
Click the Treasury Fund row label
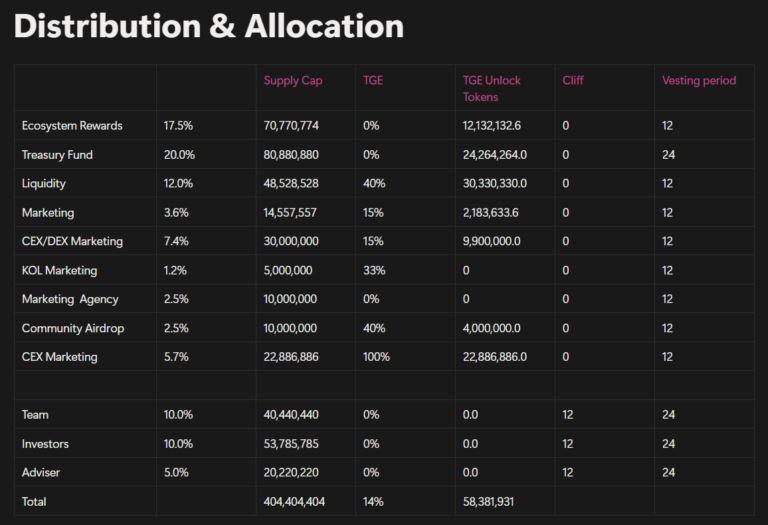point(59,155)
